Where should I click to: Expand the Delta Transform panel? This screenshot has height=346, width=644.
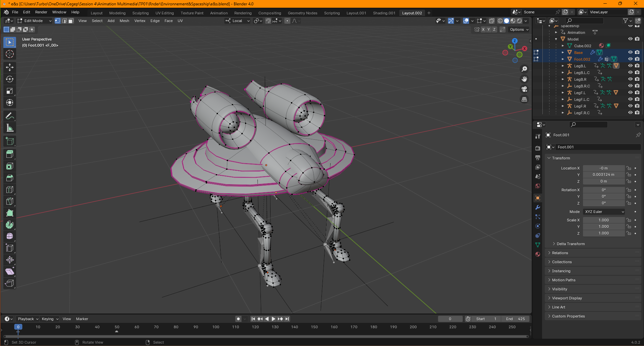pos(571,244)
